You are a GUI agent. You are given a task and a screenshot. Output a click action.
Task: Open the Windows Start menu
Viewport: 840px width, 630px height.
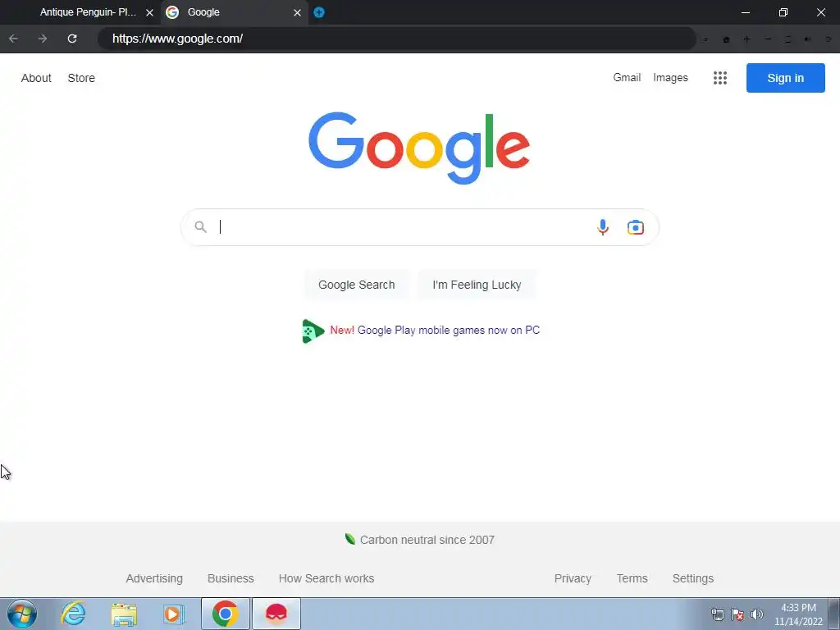22,614
